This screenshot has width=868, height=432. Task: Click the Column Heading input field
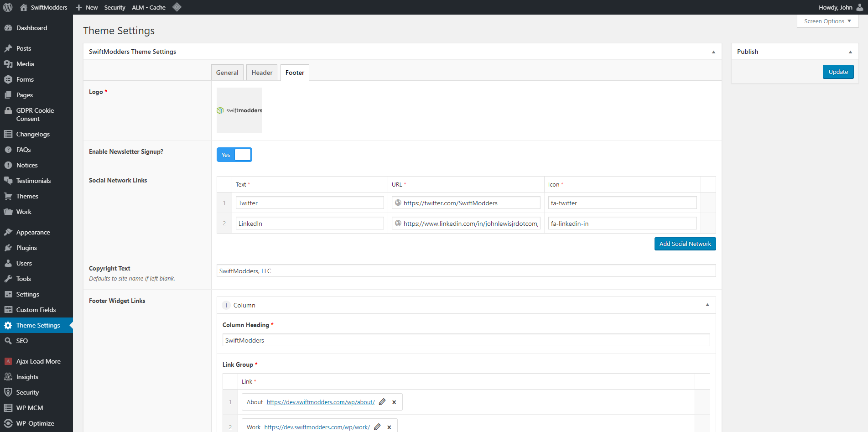click(466, 340)
